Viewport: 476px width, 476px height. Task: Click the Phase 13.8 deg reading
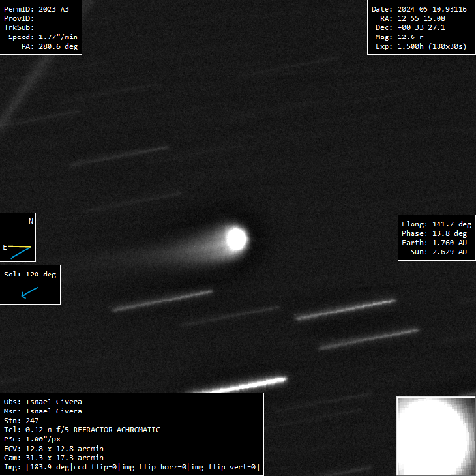(x=434, y=233)
